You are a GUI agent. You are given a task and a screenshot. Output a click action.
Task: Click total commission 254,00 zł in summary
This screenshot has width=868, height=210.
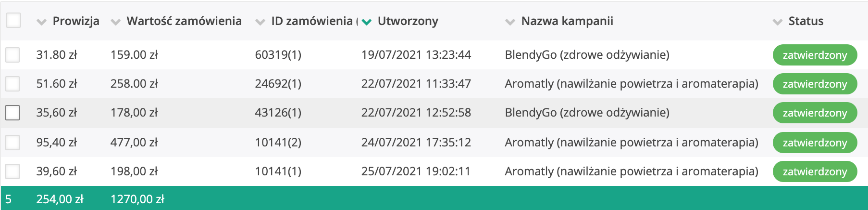coord(60,199)
